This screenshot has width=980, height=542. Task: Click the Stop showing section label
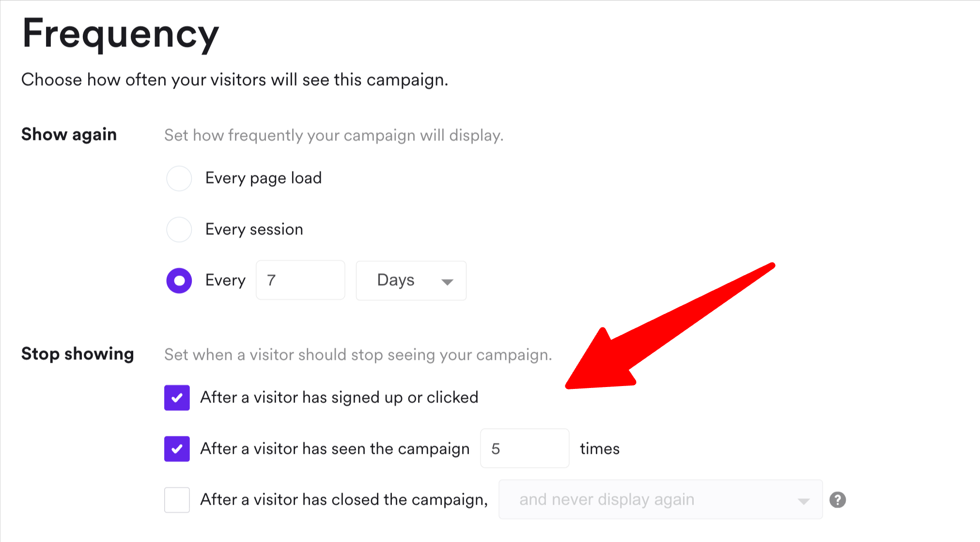click(78, 354)
